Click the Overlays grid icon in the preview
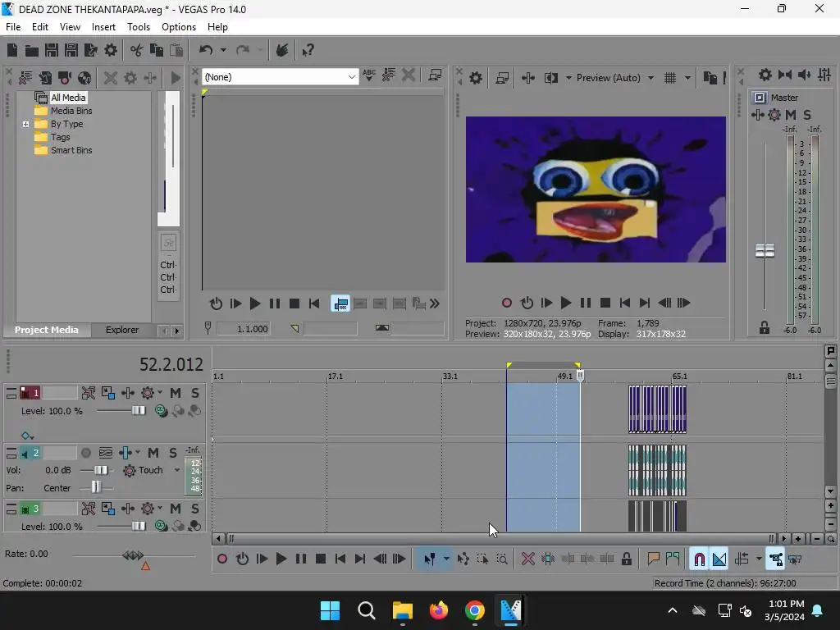The image size is (840, 630). (x=669, y=78)
